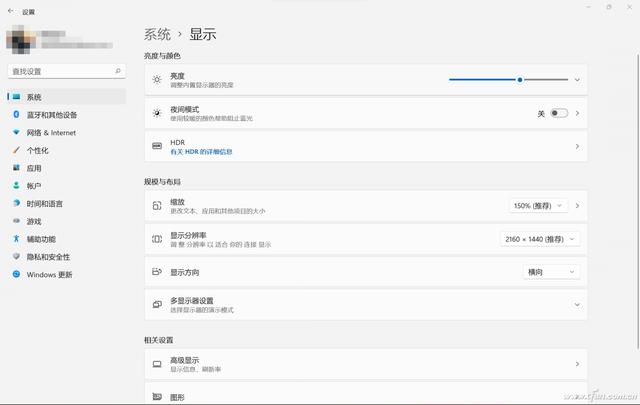Click the 时间和语言 globe icon
This screenshot has width=640, height=405.
[x=16, y=203]
